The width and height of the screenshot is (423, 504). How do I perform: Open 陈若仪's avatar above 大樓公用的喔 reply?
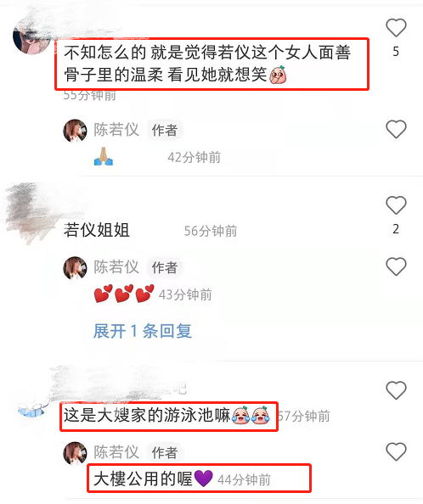coord(75,453)
